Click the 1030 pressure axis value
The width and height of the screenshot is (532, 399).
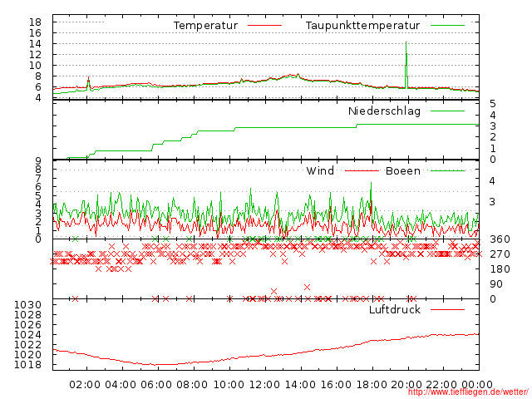(27, 305)
